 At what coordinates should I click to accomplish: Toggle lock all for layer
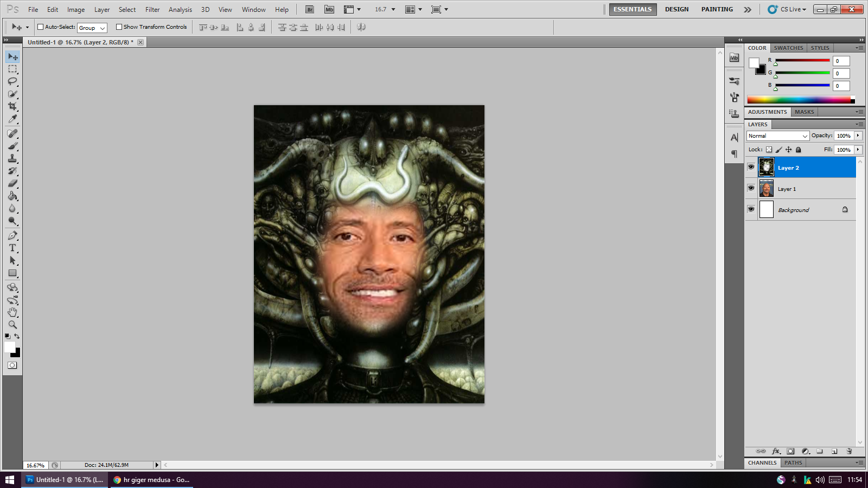(799, 150)
